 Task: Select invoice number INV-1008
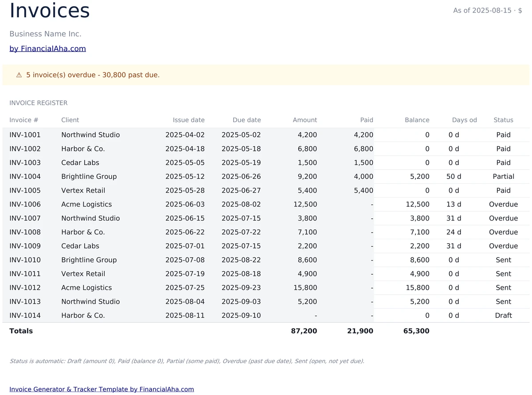pyautogui.click(x=25, y=232)
